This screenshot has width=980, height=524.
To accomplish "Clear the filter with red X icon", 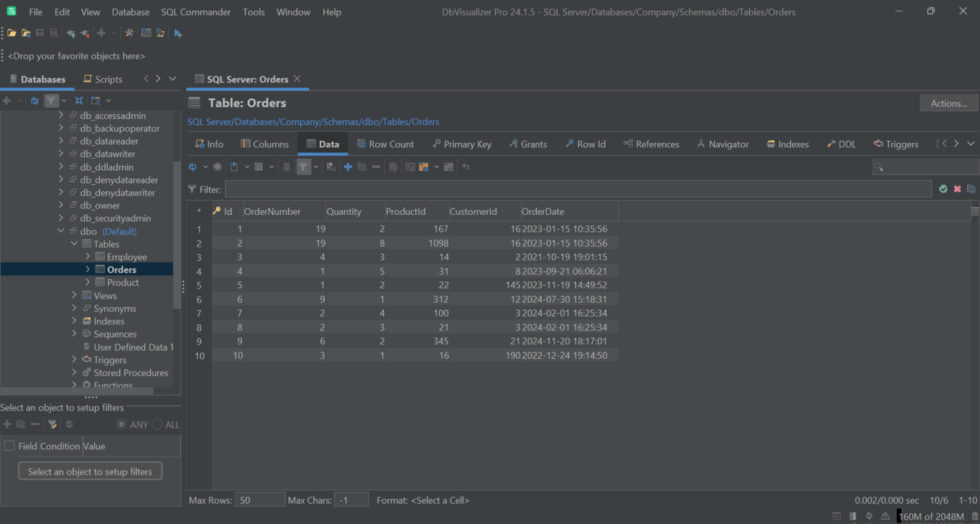I will [x=957, y=189].
